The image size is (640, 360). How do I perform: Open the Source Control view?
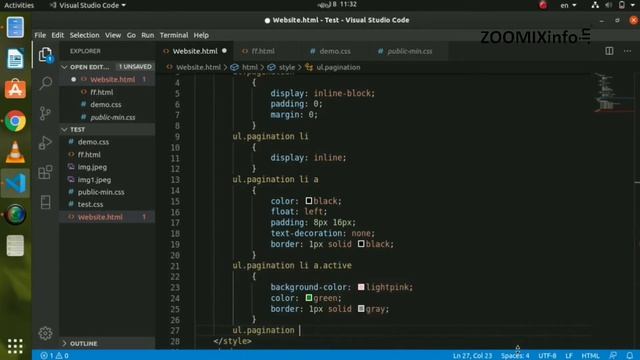(x=45, y=113)
